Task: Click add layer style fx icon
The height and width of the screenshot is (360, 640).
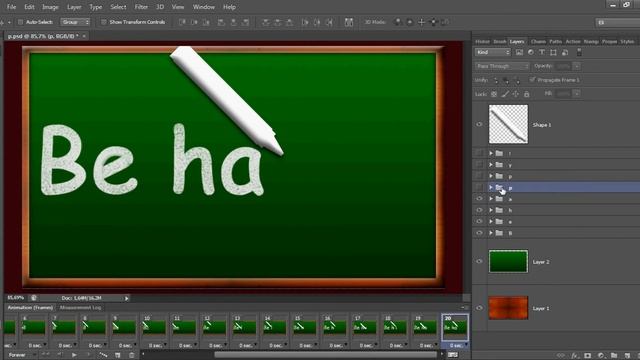Action: coord(575,356)
